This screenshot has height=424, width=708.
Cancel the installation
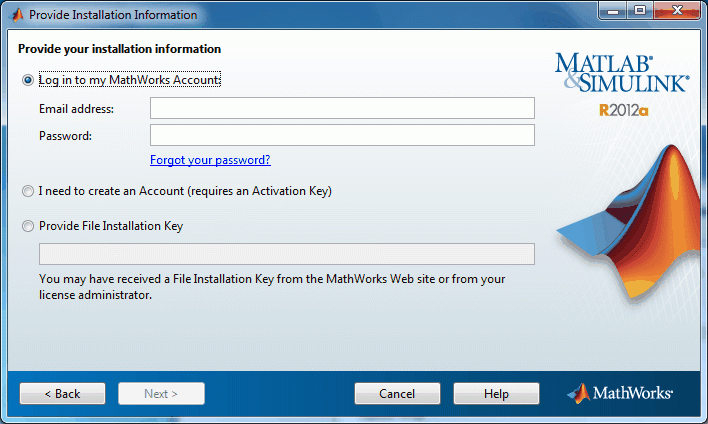[397, 394]
